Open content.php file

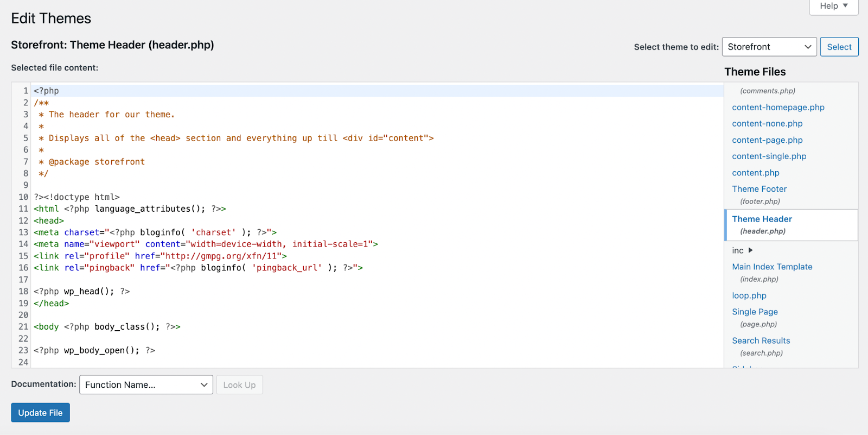(756, 173)
